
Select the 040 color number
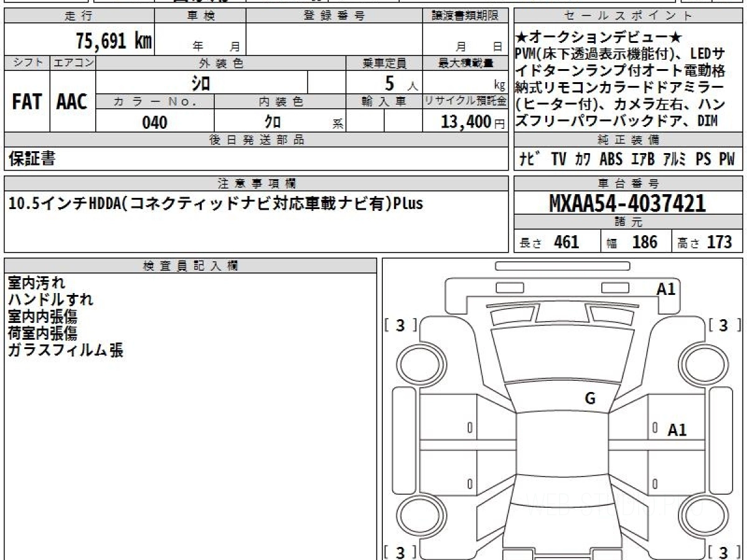click(x=155, y=123)
